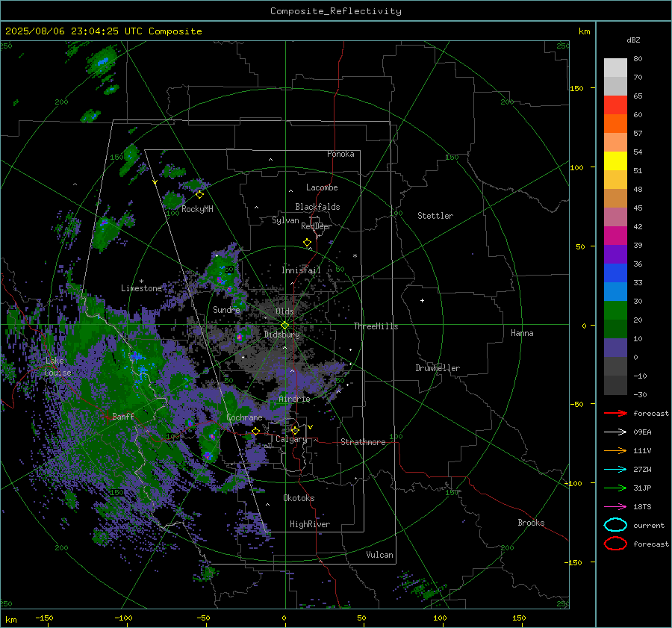The image size is (672, 628).
Task: Click the yellow radar-site diamond near Didsbury
Action: point(284,326)
